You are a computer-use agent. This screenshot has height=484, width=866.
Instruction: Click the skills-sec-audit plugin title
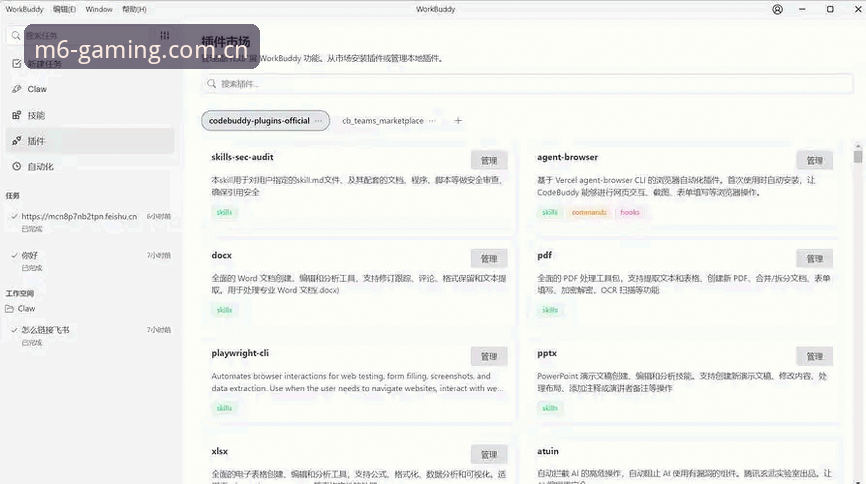[242, 157]
